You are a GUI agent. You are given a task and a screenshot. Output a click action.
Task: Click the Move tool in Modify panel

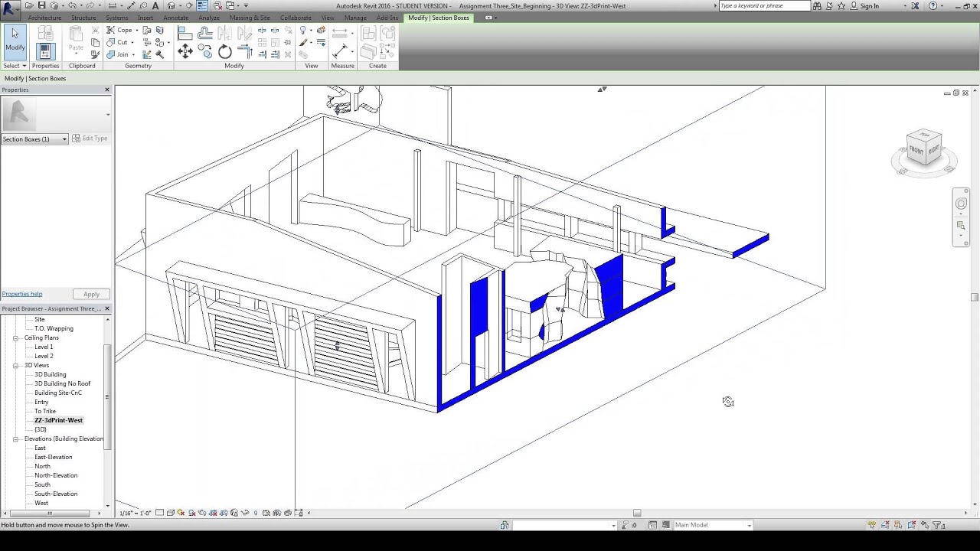185,51
